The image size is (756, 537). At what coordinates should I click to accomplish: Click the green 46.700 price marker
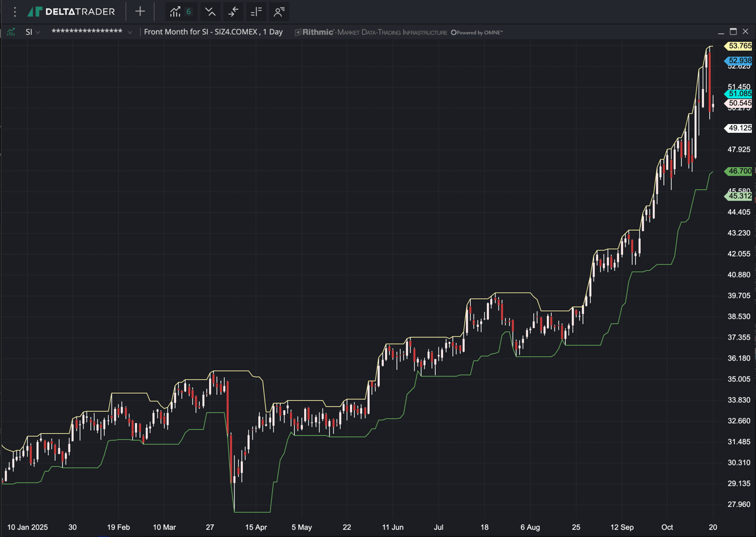pyautogui.click(x=739, y=171)
